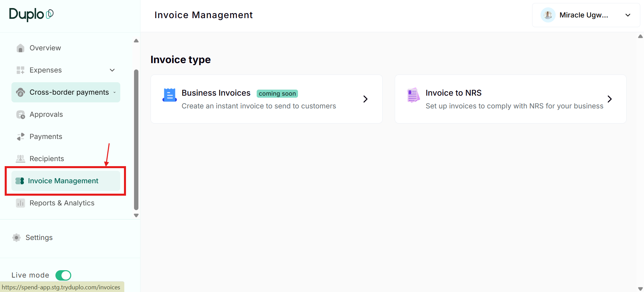Toggle the Live mode switch
The height and width of the screenshot is (292, 644).
pos(63,275)
